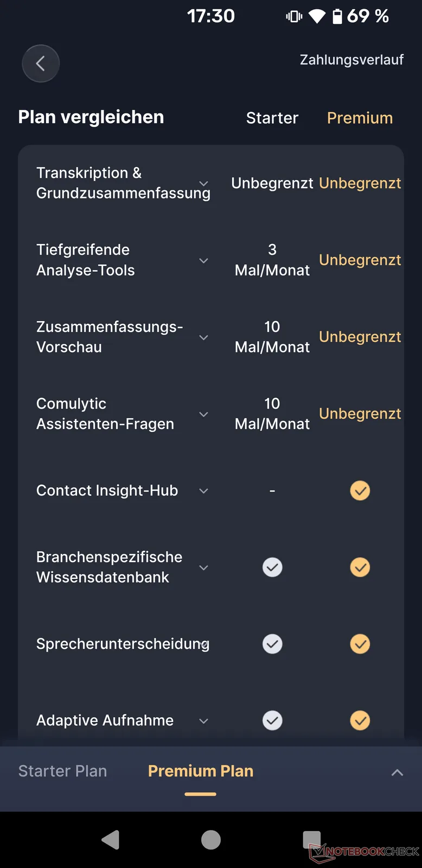
Task: Select the Premium column header
Action: [x=360, y=118]
